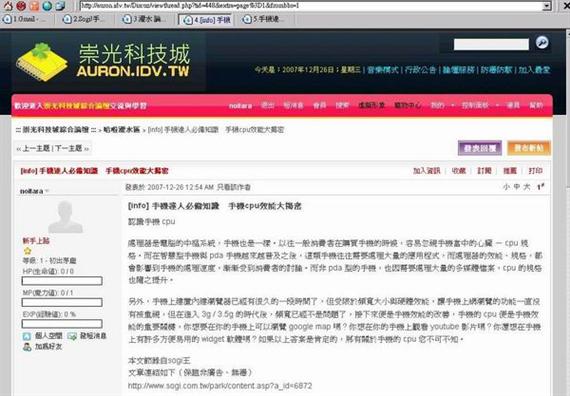Select the 大 large font size option

pyautogui.click(x=527, y=187)
